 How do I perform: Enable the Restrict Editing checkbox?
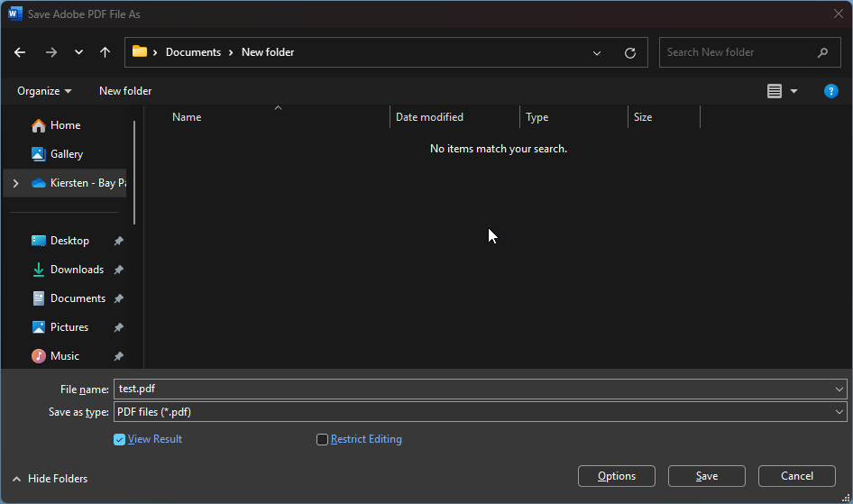322,439
